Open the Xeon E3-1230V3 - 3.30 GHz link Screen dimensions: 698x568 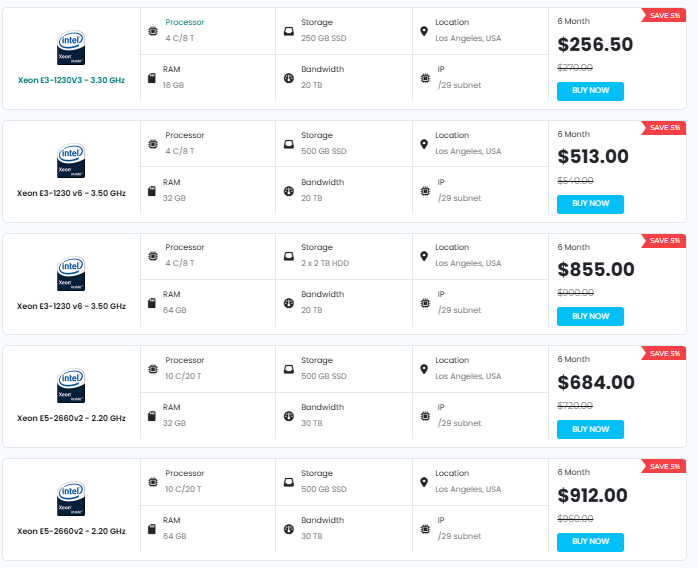coord(71,80)
